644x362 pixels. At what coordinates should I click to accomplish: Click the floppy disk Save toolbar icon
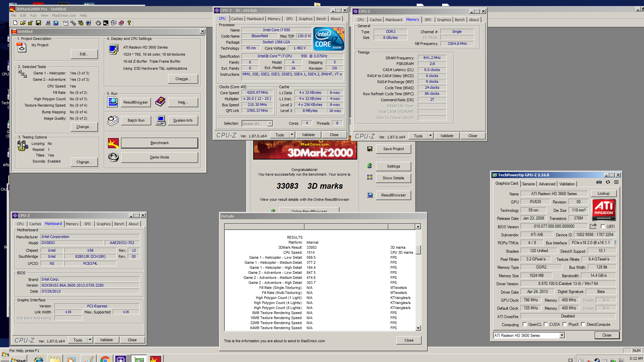[38, 23]
